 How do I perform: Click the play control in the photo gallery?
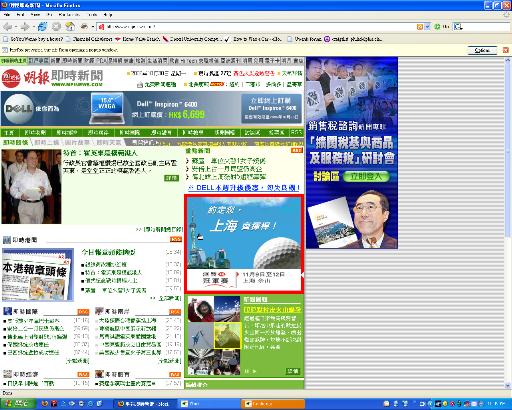(254, 371)
